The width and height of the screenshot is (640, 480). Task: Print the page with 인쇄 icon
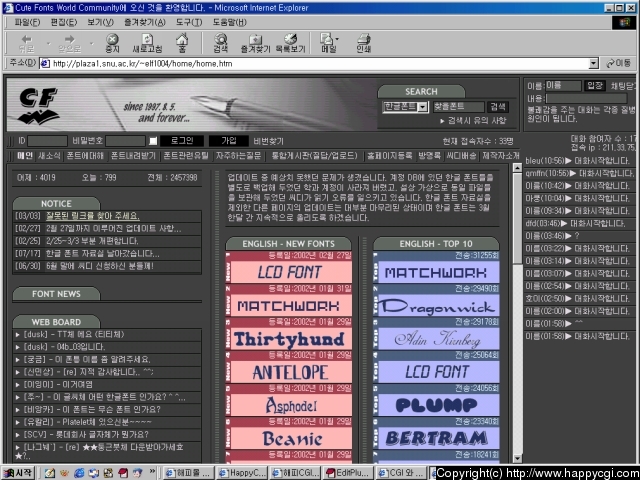click(363, 43)
